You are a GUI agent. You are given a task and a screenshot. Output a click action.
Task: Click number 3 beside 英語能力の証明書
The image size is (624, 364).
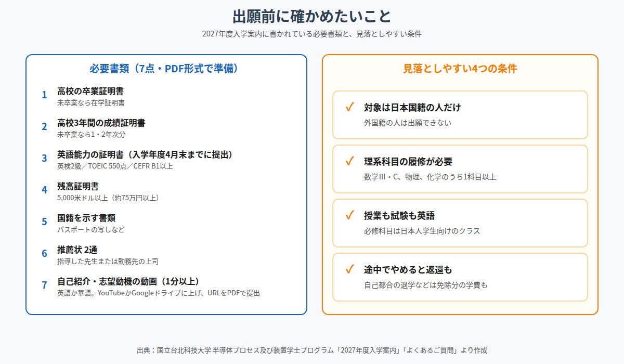point(44,158)
